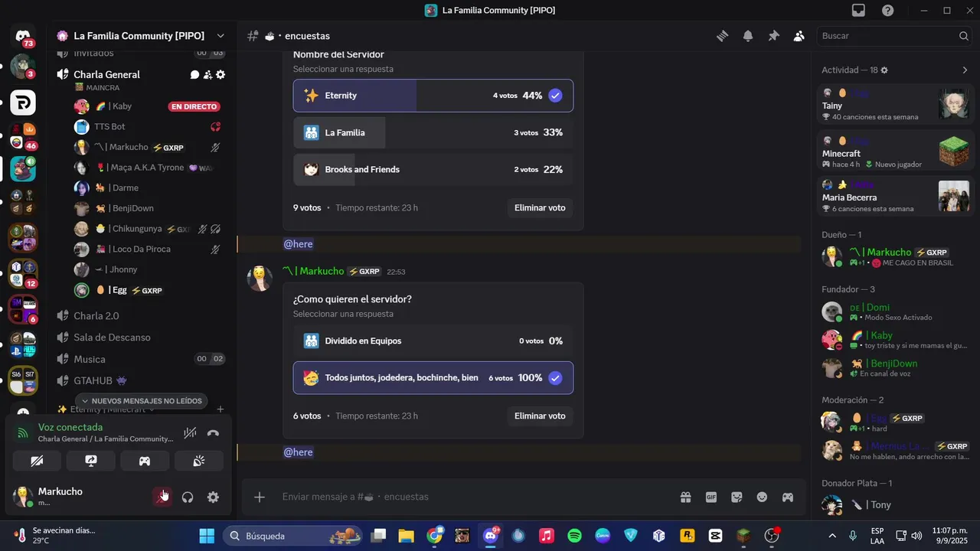980x551 pixels.
Task: Show hidden system tray icons chevron
Action: click(832, 536)
